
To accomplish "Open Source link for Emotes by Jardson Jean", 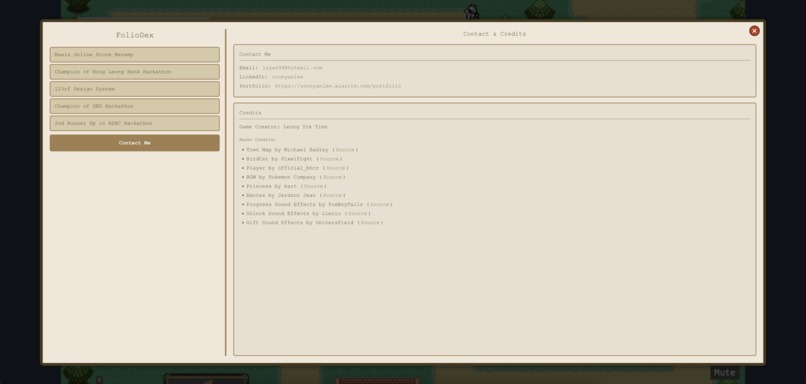I will (x=332, y=195).
